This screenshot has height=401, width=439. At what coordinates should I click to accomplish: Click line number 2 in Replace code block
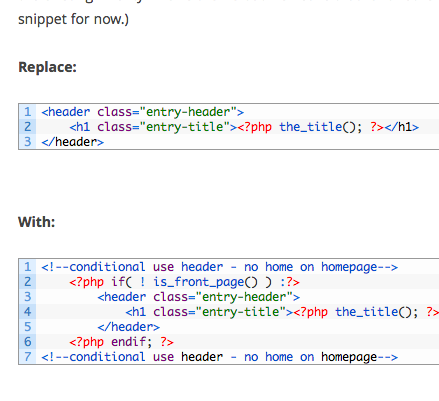pos(28,127)
